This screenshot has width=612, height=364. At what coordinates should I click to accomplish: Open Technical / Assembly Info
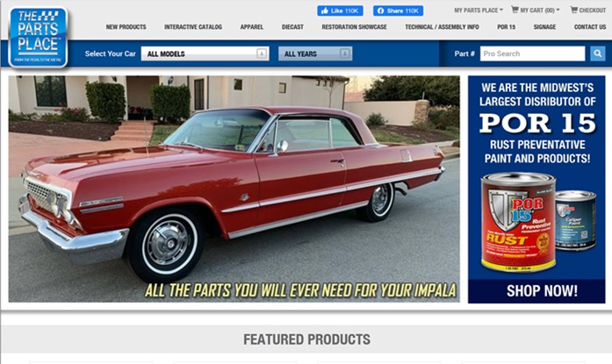[x=442, y=27]
